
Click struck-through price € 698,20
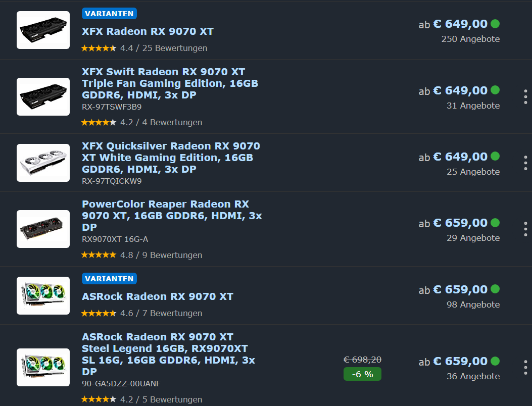[362, 360]
